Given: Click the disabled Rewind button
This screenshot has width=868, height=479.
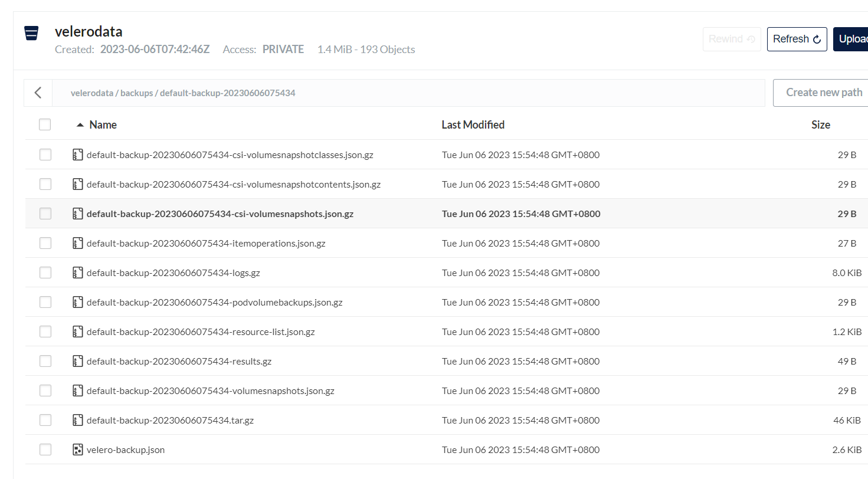Looking at the screenshot, I should coord(732,39).
